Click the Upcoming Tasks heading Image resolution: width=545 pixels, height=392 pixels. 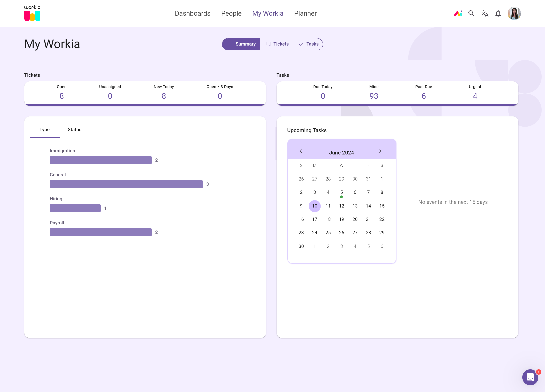point(307,130)
